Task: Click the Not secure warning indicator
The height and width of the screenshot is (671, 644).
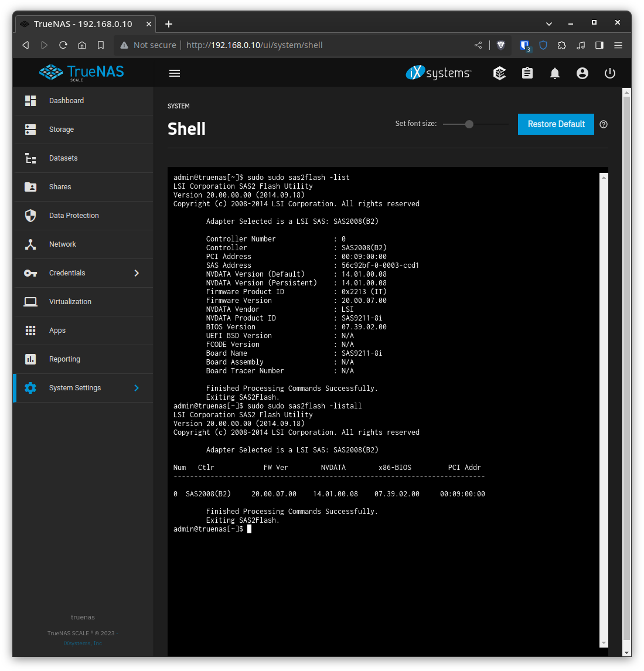Action: [148, 45]
